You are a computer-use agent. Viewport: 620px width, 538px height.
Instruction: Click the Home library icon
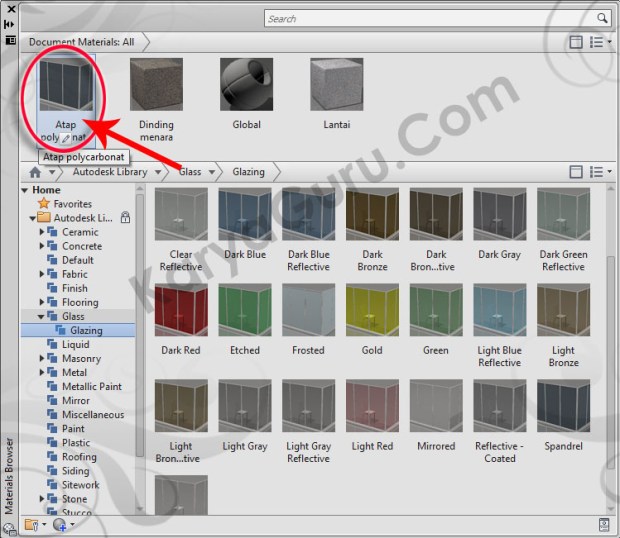click(35, 172)
